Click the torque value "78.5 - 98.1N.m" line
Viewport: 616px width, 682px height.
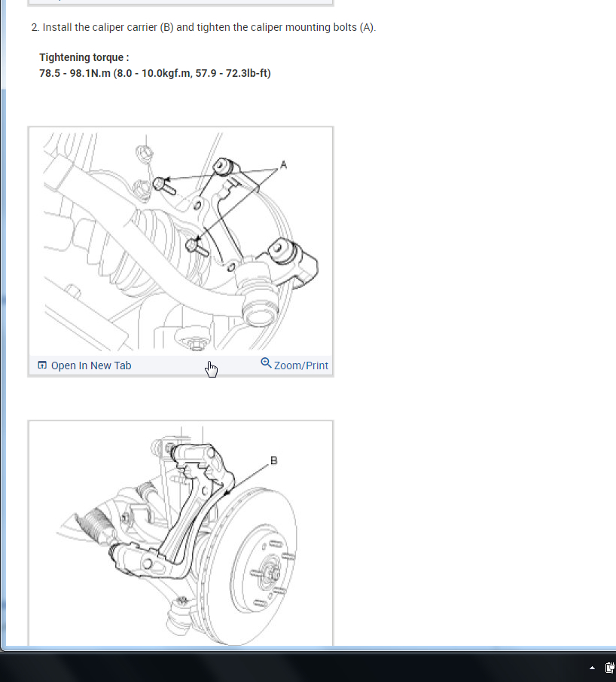click(155, 73)
